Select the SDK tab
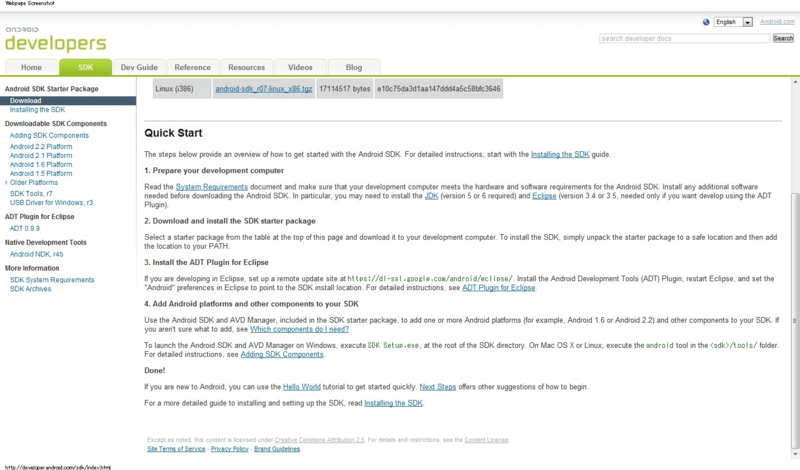This screenshot has width=800, height=470. click(x=85, y=67)
